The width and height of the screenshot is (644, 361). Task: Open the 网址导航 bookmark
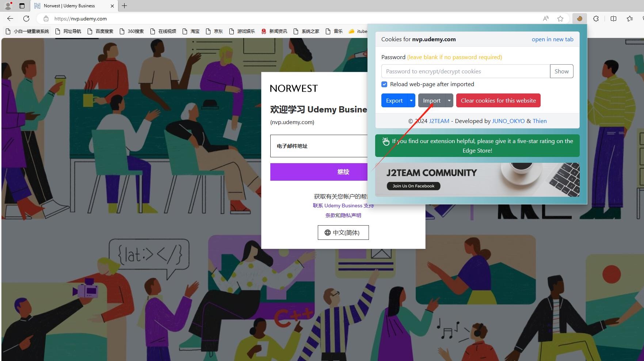pyautogui.click(x=68, y=31)
